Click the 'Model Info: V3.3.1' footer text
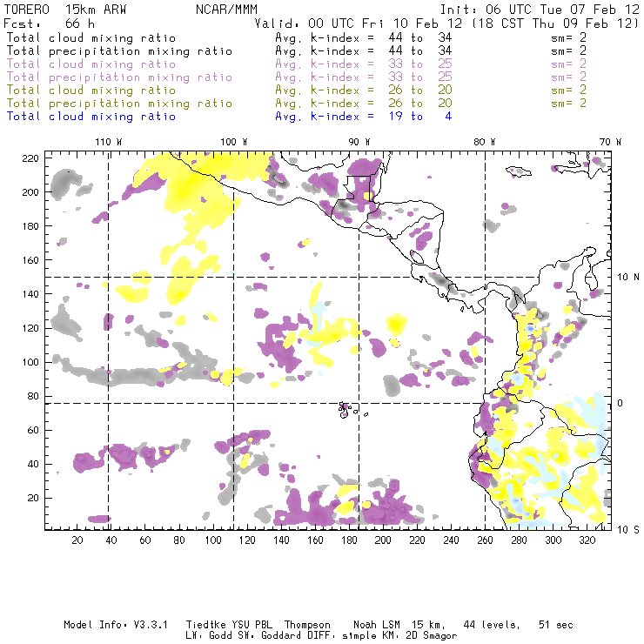This screenshot has height=644, width=644. tap(116, 625)
